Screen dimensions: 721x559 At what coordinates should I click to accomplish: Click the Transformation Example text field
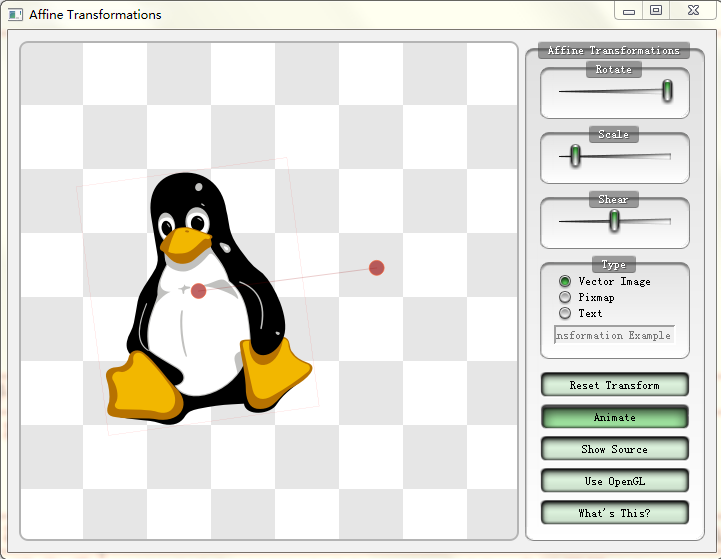click(614, 335)
